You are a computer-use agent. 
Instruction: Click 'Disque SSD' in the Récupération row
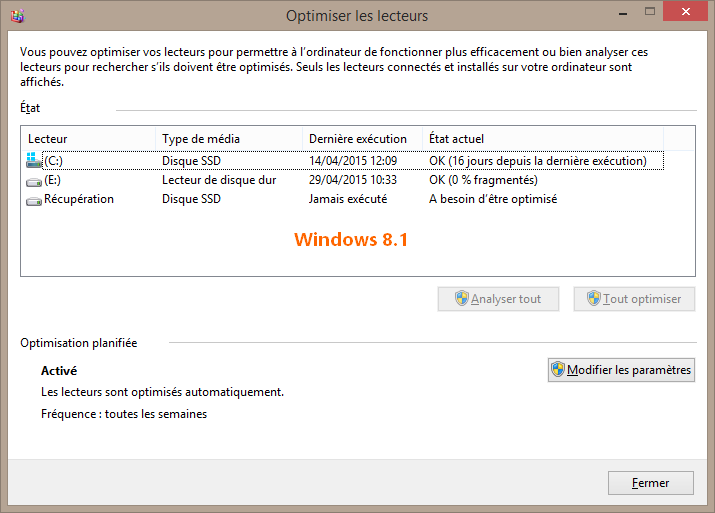192,199
